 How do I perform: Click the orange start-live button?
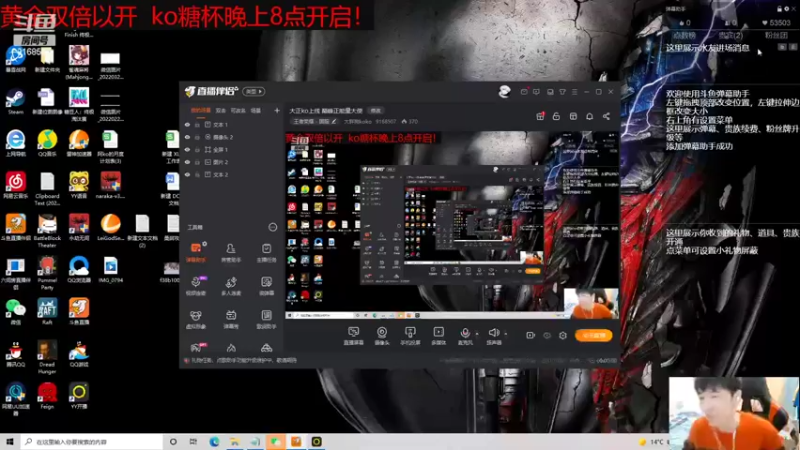click(594, 335)
